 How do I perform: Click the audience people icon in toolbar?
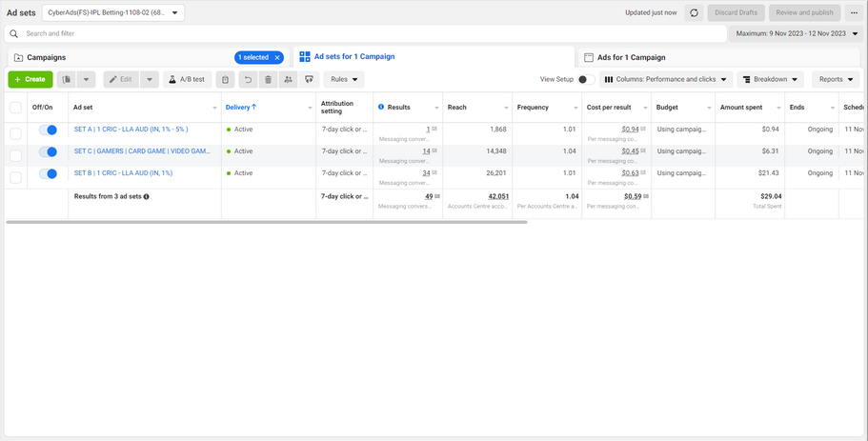(288, 80)
